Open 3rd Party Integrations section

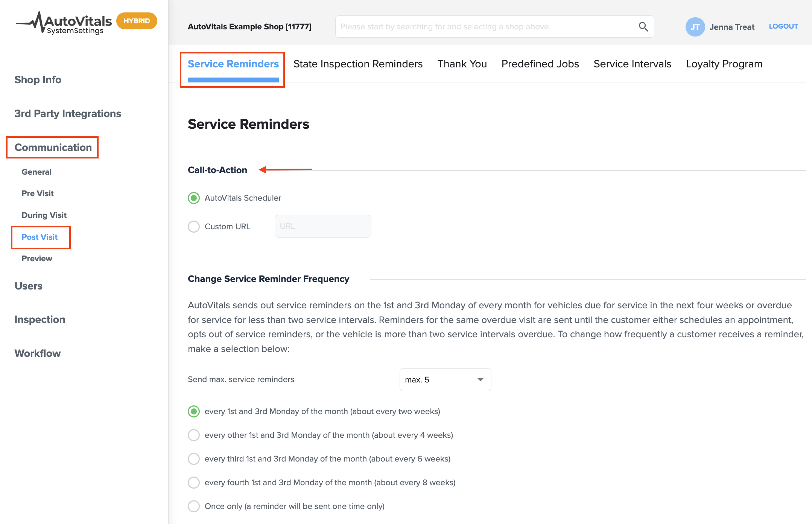[x=68, y=113]
